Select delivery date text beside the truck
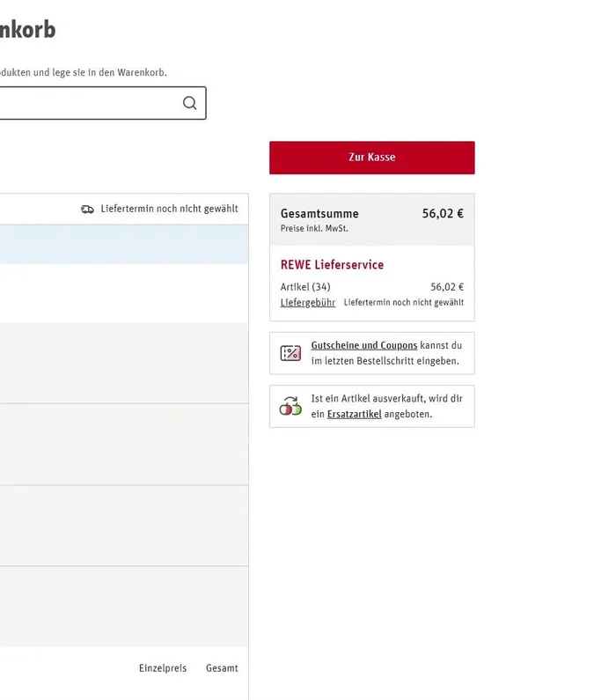The height and width of the screenshot is (700, 616). pyautogui.click(x=169, y=210)
